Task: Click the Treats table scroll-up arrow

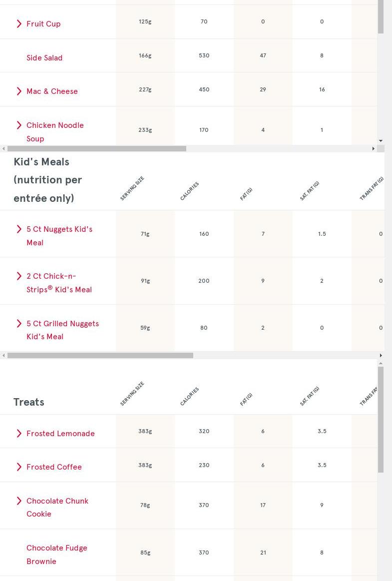Action: 381,363
